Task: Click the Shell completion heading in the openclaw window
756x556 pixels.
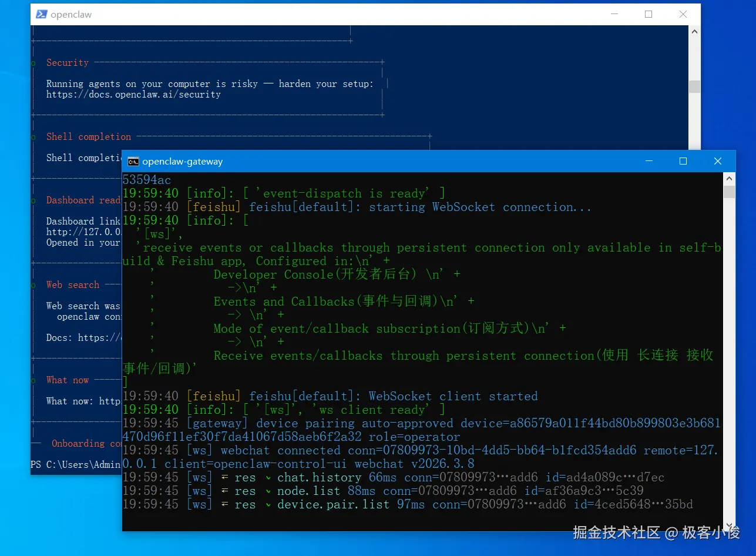Action: 89,137
